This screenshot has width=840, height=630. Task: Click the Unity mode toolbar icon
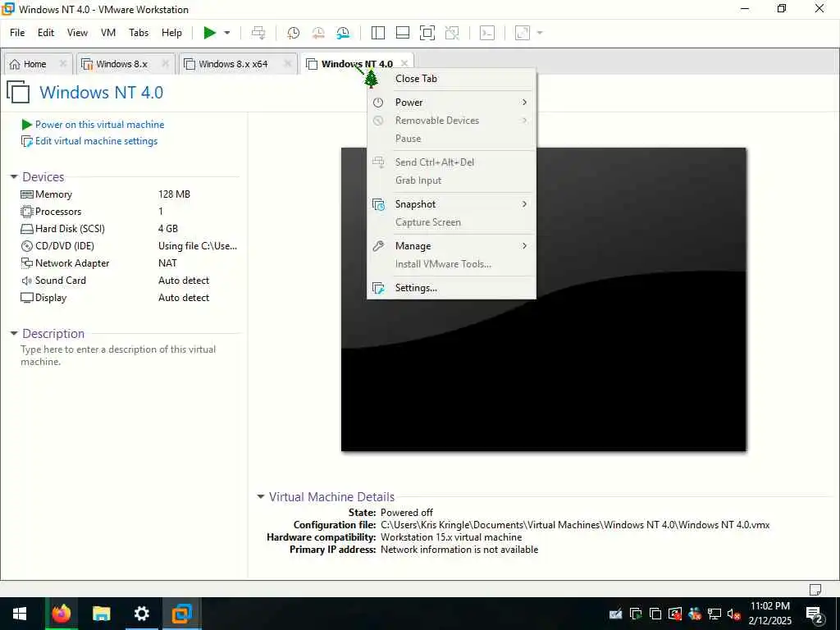coord(452,33)
